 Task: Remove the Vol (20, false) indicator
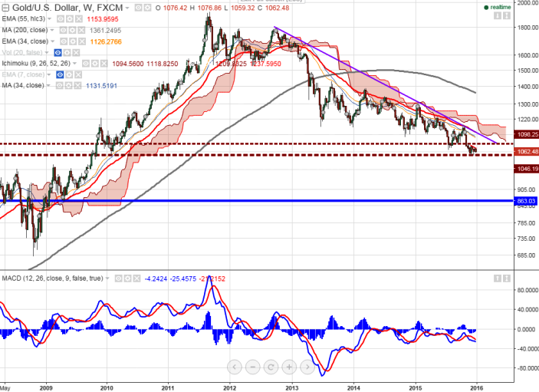pyautogui.click(x=76, y=53)
